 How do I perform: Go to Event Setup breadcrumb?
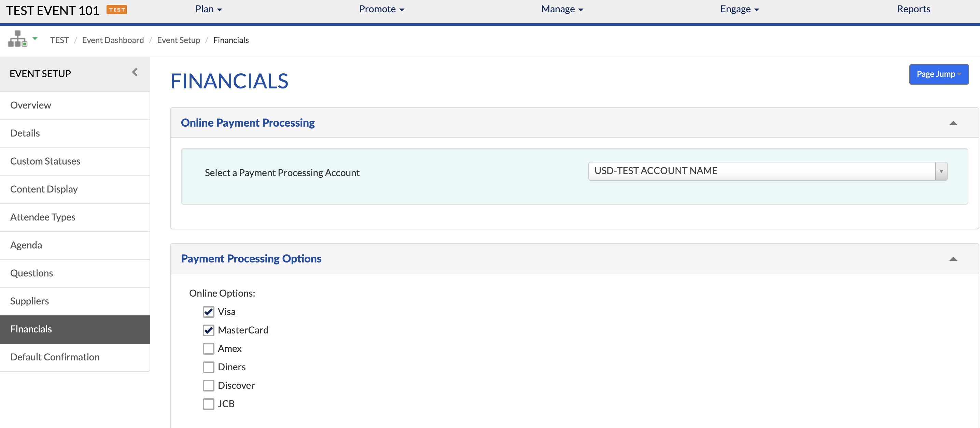[x=179, y=40]
